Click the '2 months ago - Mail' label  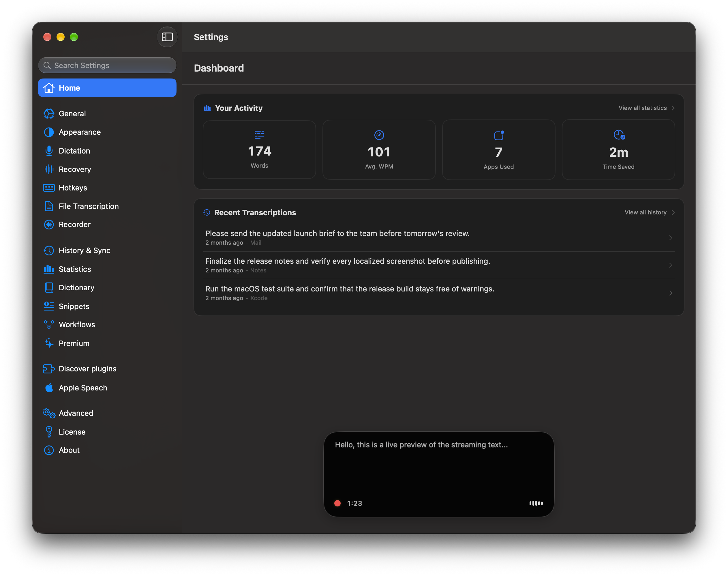tap(233, 243)
